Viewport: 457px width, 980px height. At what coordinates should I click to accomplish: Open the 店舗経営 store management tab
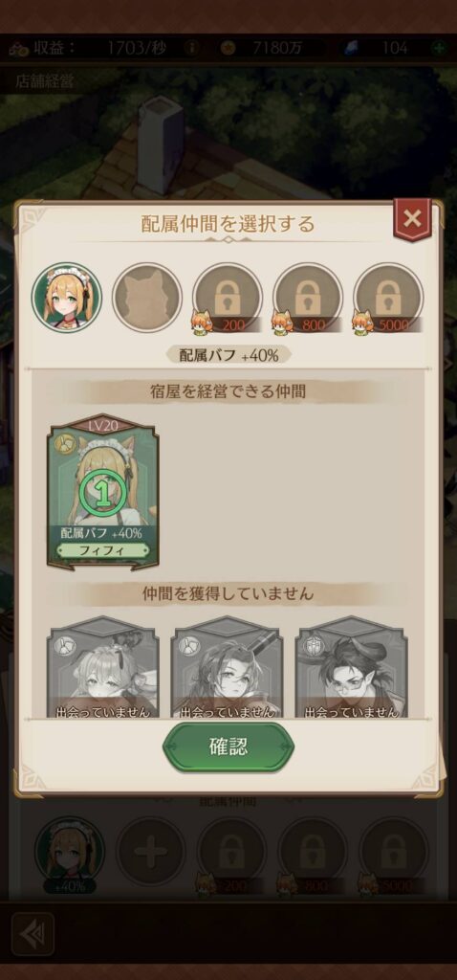point(45,82)
